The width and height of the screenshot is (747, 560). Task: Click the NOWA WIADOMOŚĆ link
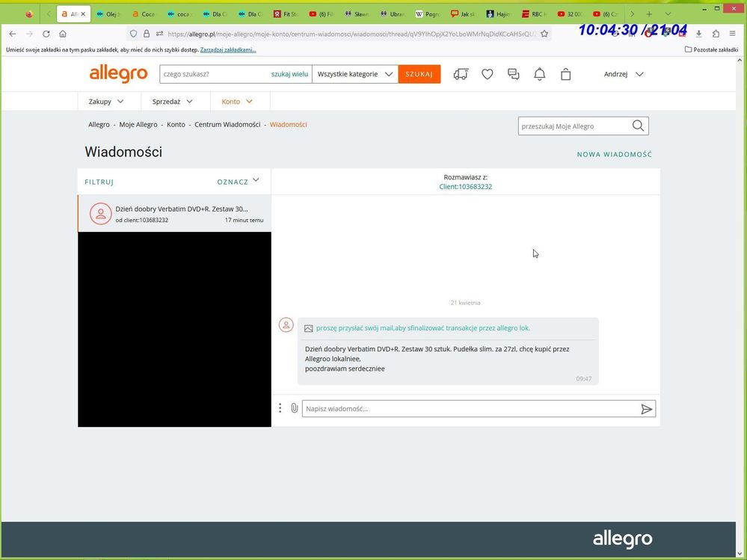[614, 155]
